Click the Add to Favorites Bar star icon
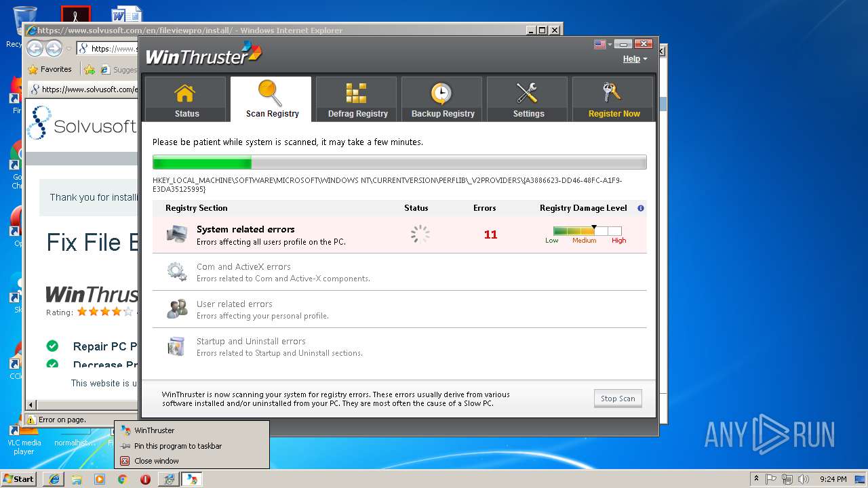Screen dimensions: 868x488 [x=90, y=69]
